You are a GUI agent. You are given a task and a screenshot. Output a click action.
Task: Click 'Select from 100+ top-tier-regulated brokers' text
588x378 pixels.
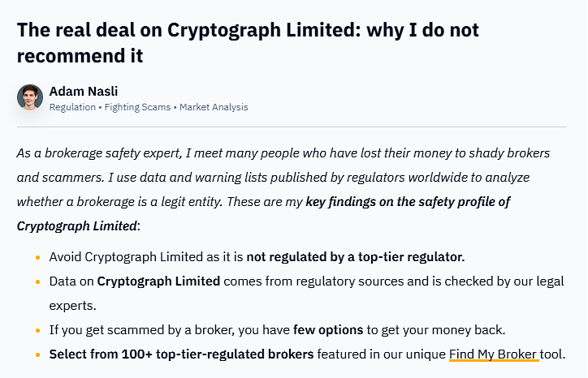pos(181,354)
